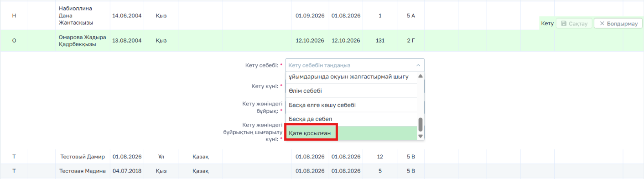Click order number 1 in Набиоллина row

tap(380, 16)
